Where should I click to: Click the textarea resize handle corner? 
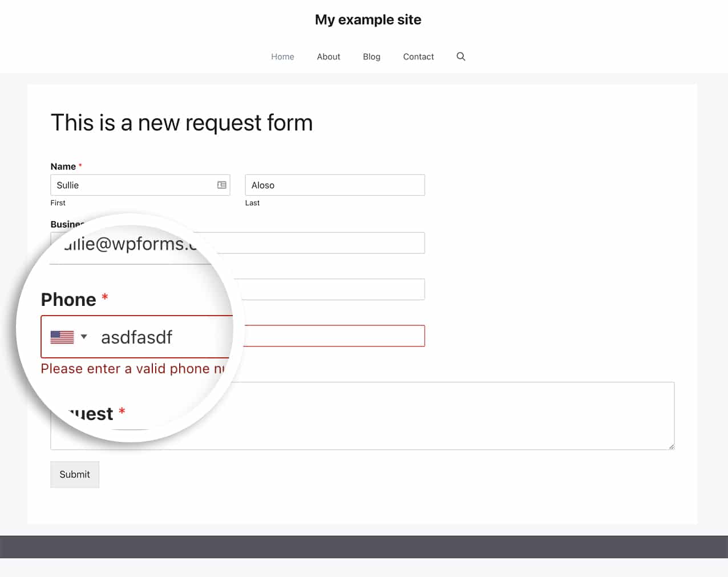click(671, 446)
